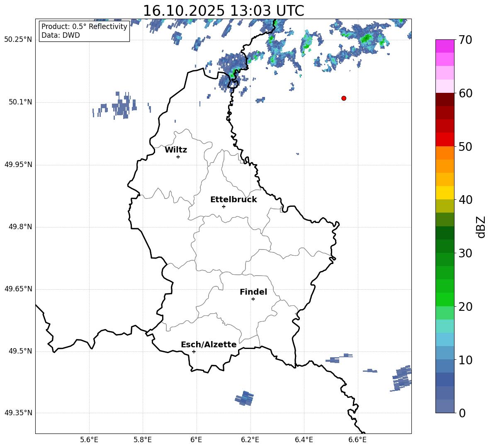Click the Data: DWD text line
The image size is (491, 448).
(61, 35)
